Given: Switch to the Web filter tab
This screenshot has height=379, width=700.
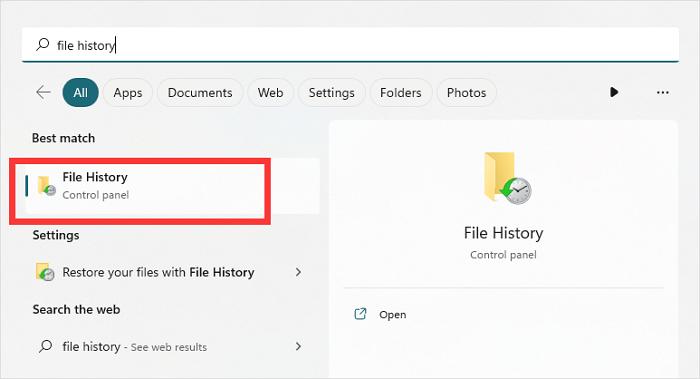Looking at the screenshot, I should 270,92.
